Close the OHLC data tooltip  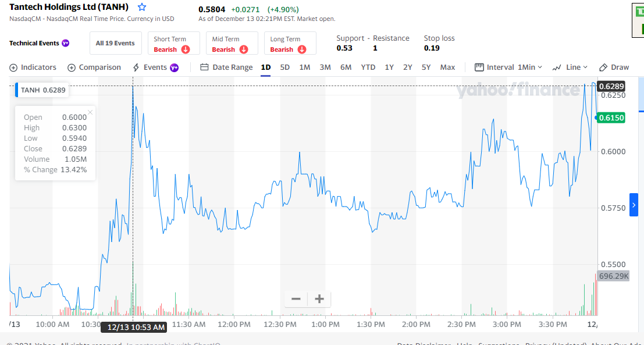[x=90, y=112]
